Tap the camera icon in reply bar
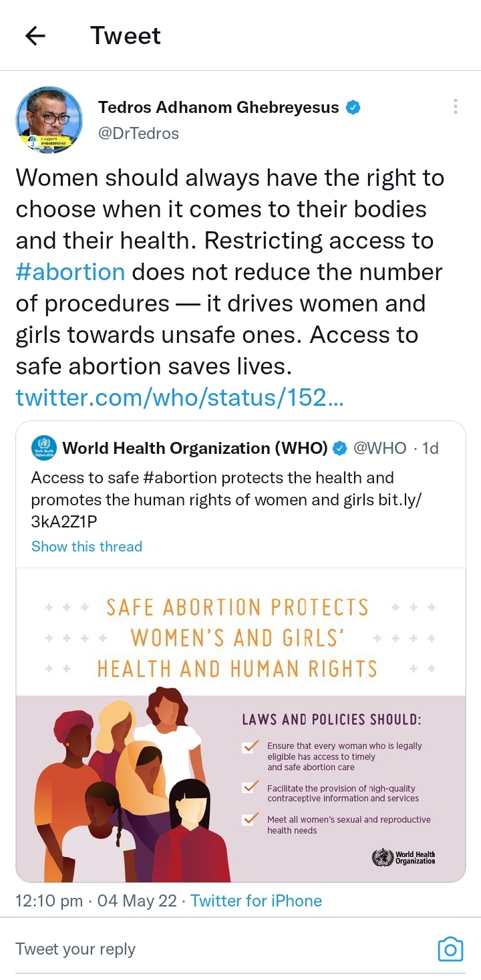The height and width of the screenshot is (980, 481). pos(450,949)
